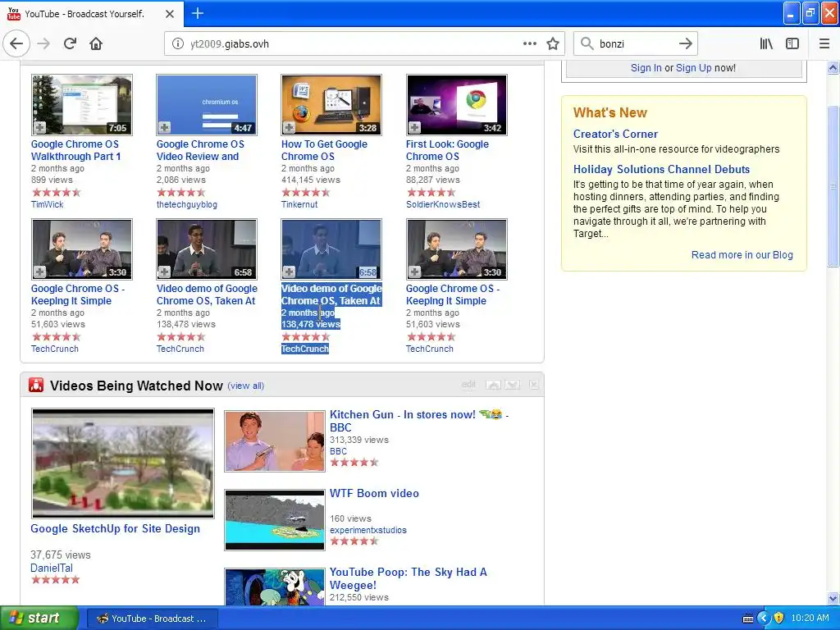The height and width of the screenshot is (630, 840).
Task: Open page actions three-dot menu
Action: pyautogui.click(x=529, y=43)
